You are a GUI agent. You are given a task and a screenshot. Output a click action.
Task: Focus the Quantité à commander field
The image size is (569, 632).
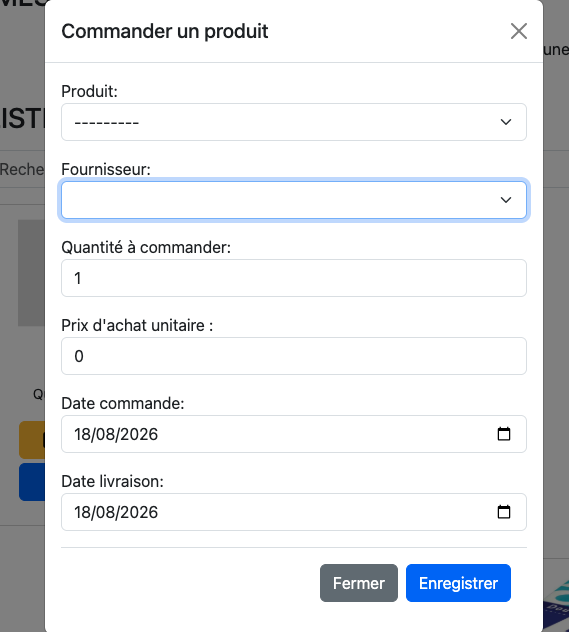coord(294,278)
